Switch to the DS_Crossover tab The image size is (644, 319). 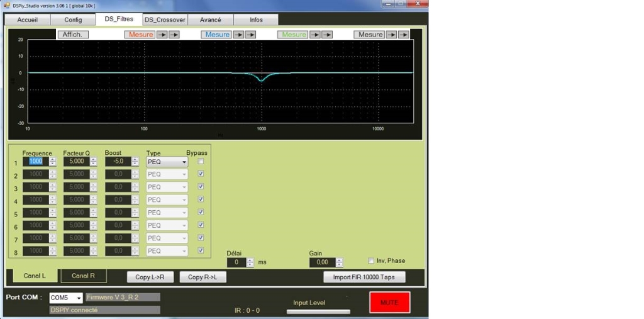[165, 20]
